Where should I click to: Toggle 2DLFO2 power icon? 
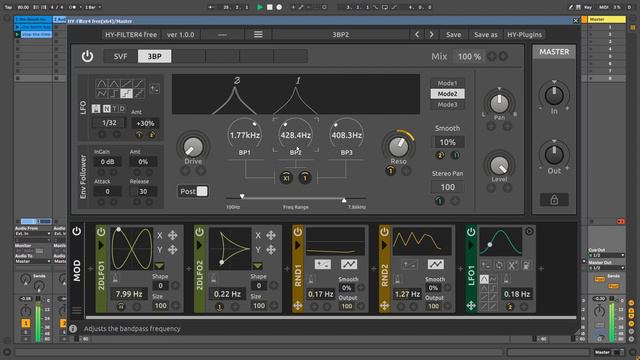tap(199, 232)
